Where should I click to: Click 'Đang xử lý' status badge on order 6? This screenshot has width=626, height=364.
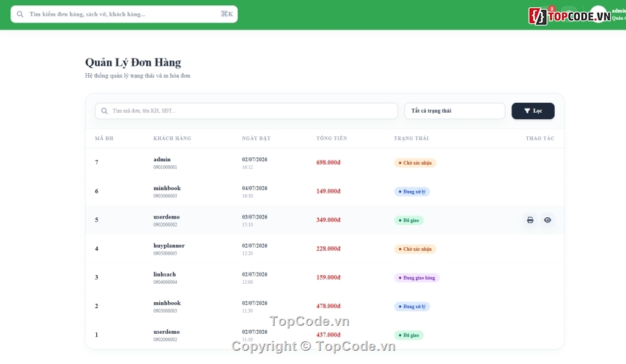(412, 192)
